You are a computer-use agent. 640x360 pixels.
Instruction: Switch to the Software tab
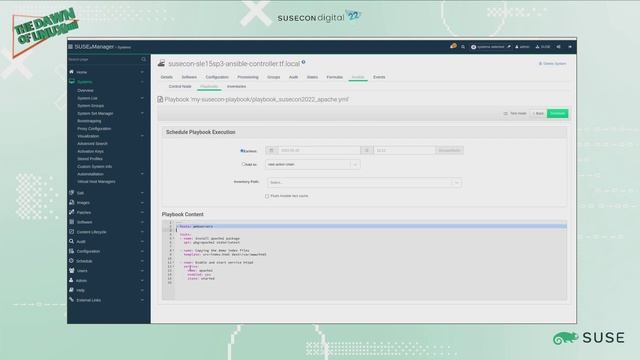189,77
